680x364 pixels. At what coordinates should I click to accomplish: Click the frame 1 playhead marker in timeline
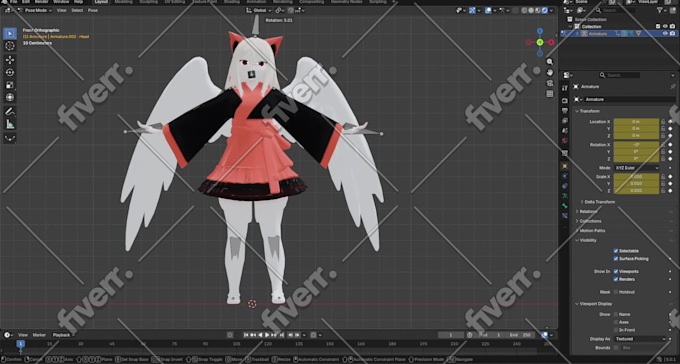(20, 344)
